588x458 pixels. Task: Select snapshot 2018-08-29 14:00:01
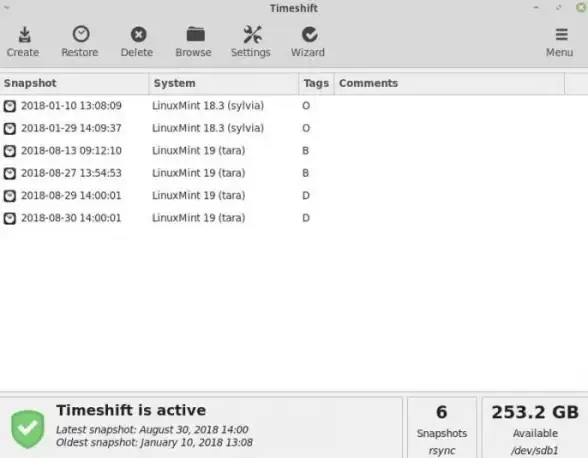71,196
